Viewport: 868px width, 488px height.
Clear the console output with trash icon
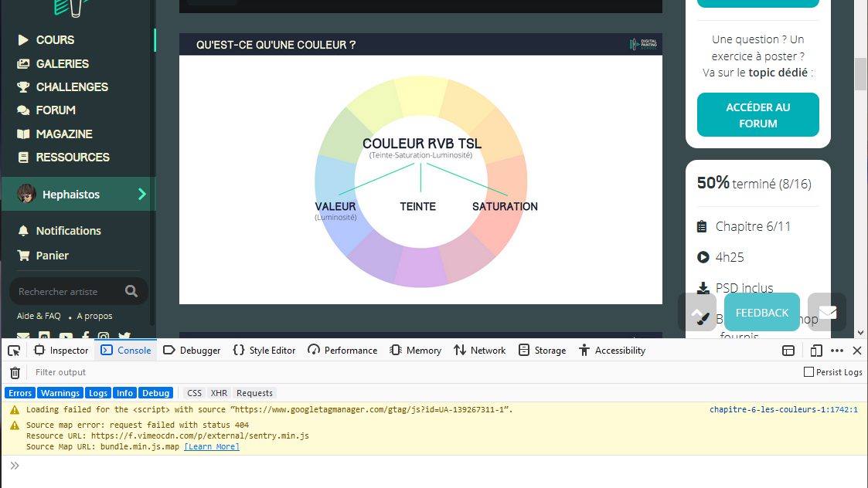pyautogui.click(x=14, y=372)
